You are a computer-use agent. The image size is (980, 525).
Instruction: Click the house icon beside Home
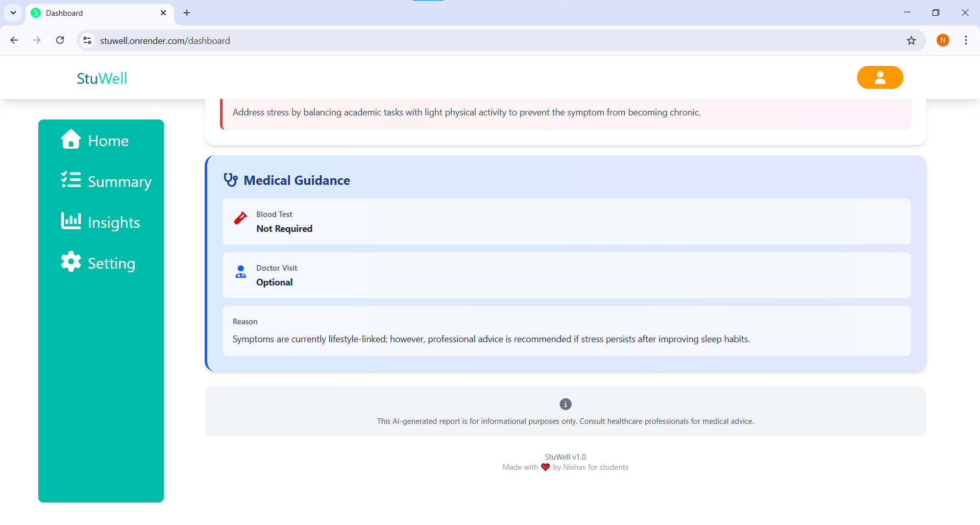71,139
